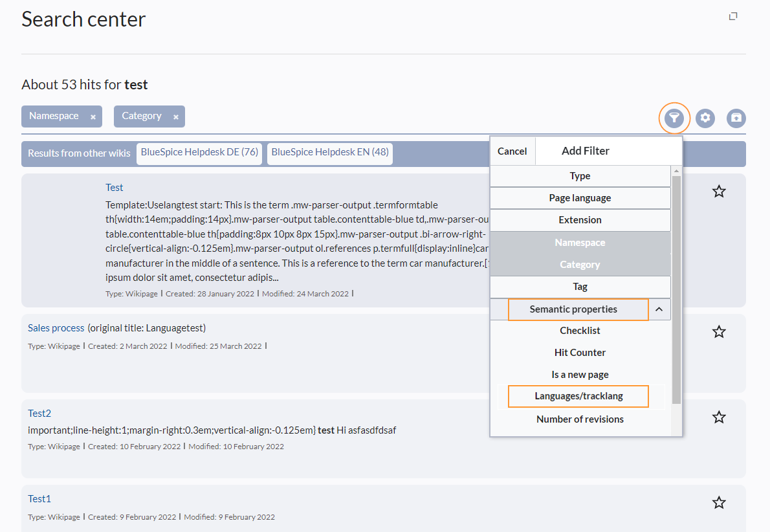
Task: Collapse Semantic properties with chevron arrow
Action: coord(659,309)
